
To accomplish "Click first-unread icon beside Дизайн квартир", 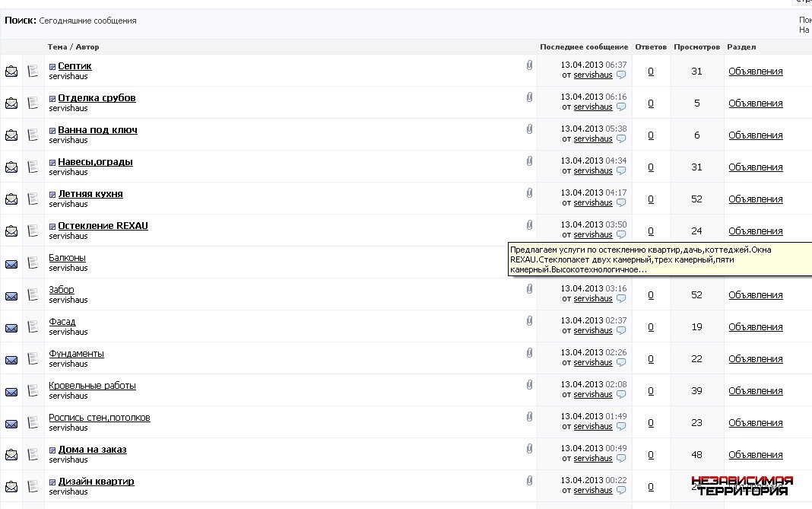I will tap(52, 482).
